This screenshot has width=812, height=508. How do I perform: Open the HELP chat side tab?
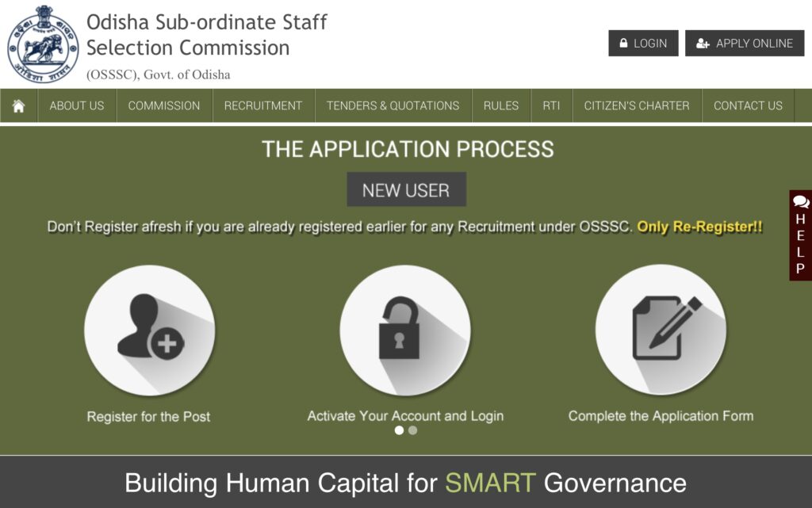point(801,235)
